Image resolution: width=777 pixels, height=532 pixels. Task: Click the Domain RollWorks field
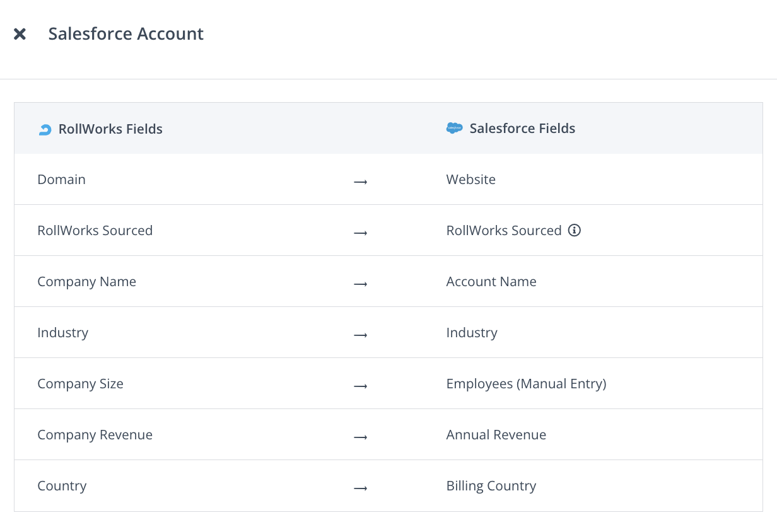(61, 180)
